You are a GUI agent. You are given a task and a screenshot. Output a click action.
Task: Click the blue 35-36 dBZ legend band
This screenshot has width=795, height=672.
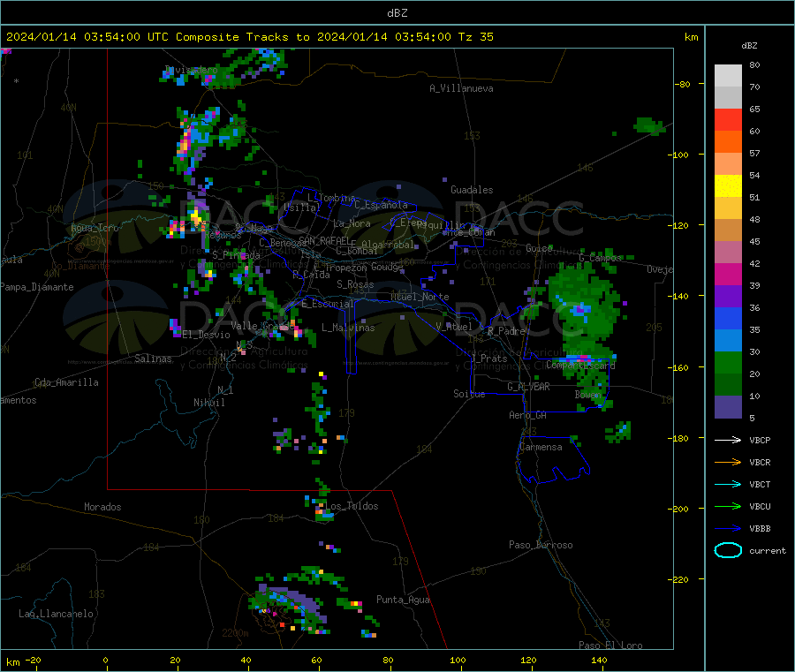tap(728, 318)
